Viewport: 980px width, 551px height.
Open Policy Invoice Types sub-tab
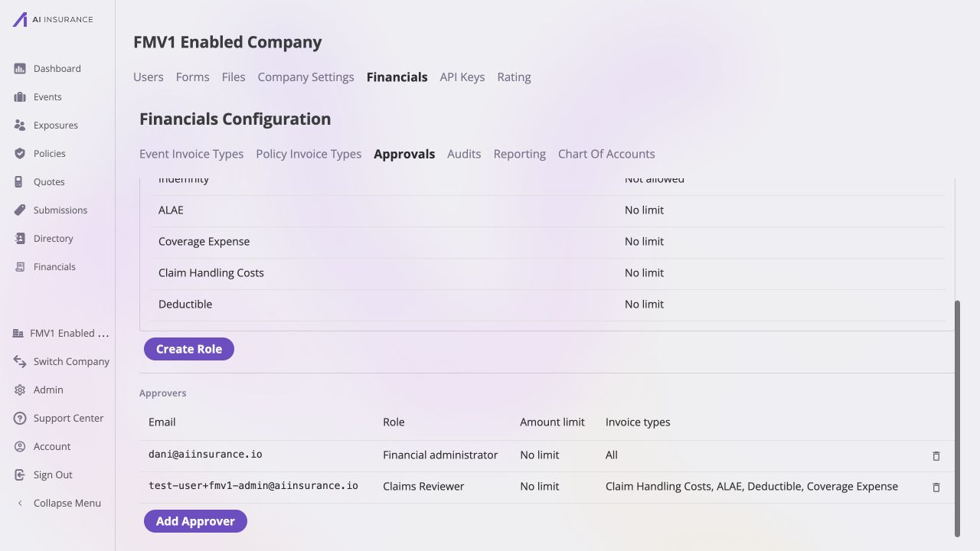coord(309,154)
